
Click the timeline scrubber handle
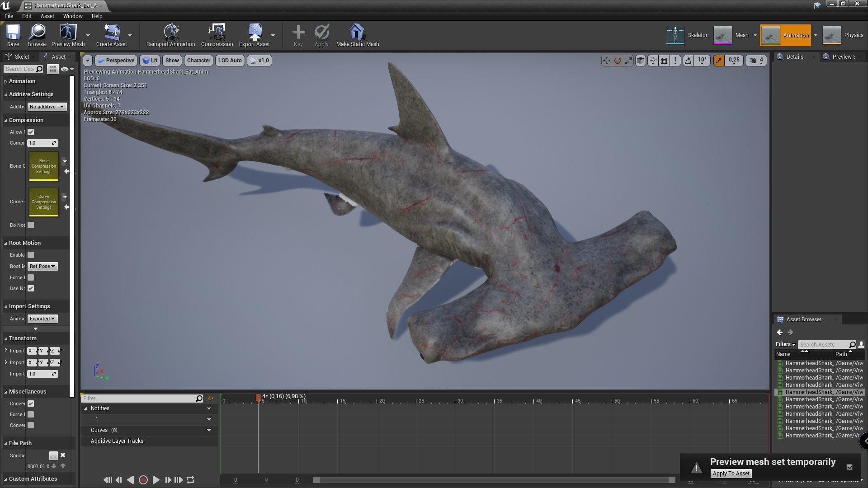[x=258, y=398]
